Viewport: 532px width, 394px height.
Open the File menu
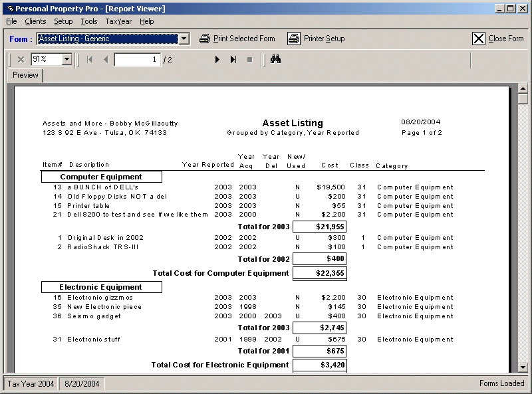click(x=11, y=21)
